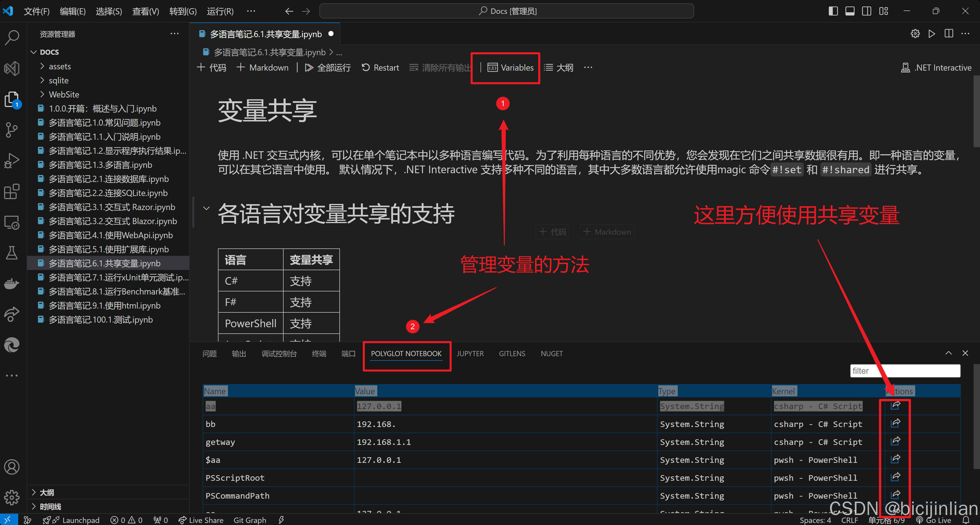Open the Search view in activity bar
This screenshot has height=525, width=980.
pyautogui.click(x=12, y=37)
